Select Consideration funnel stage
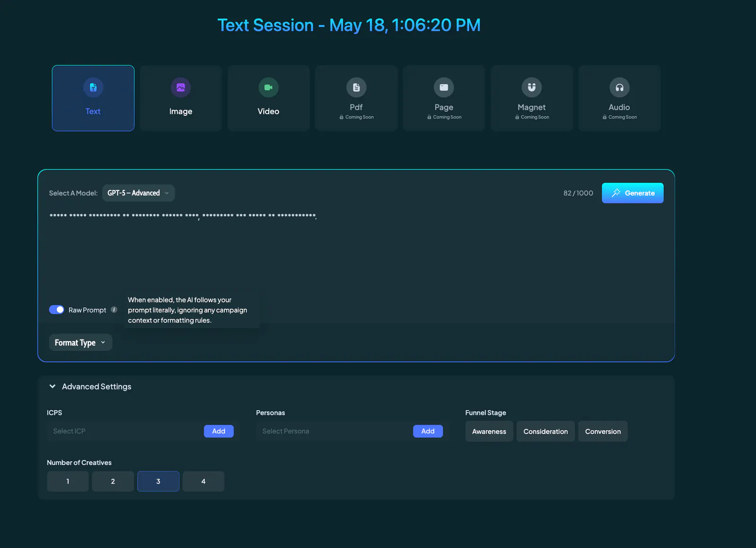The image size is (756, 548). 546,431
